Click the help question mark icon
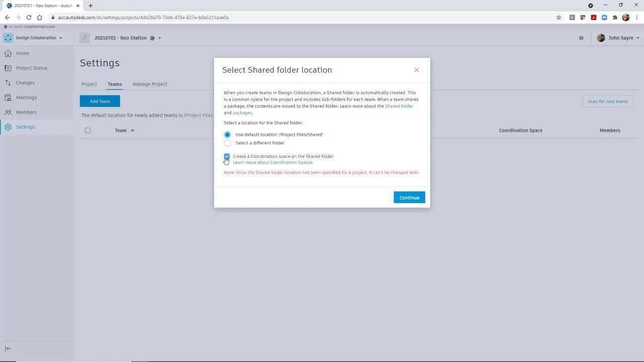Screen dimensions: 644x362 click(581, 38)
